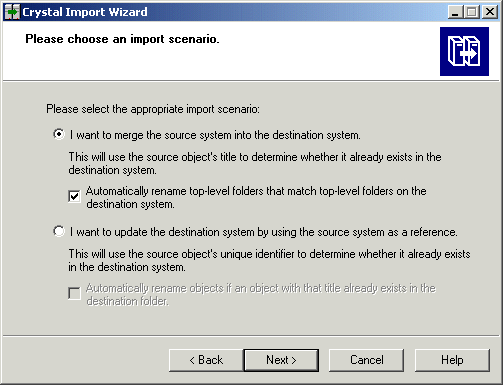This screenshot has height=385, width=503.
Task: Cancel the import wizard
Action: click(x=366, y=360)
